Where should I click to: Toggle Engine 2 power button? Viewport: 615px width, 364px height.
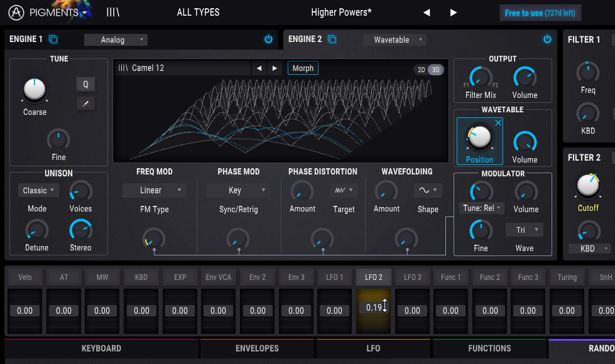click(x=547, y=39)
